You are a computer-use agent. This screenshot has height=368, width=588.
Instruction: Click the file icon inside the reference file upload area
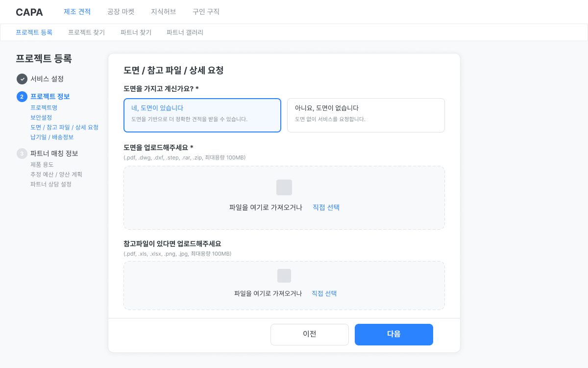point(284,275)
